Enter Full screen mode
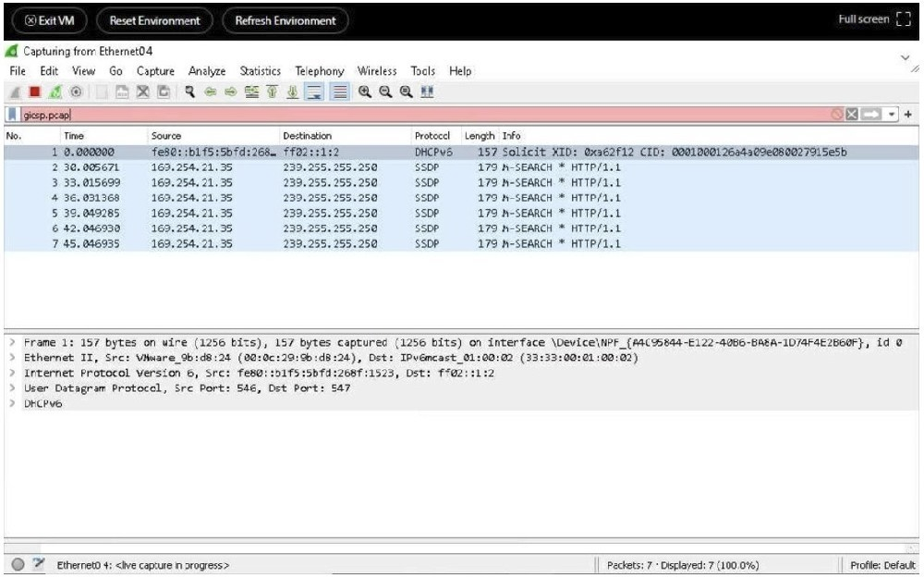 tap(874, 19)
